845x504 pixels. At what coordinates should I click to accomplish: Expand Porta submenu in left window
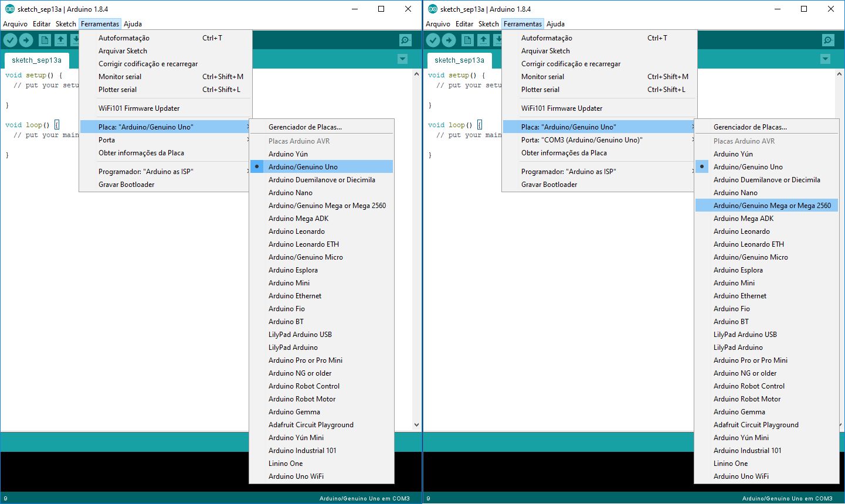(165, 140)
